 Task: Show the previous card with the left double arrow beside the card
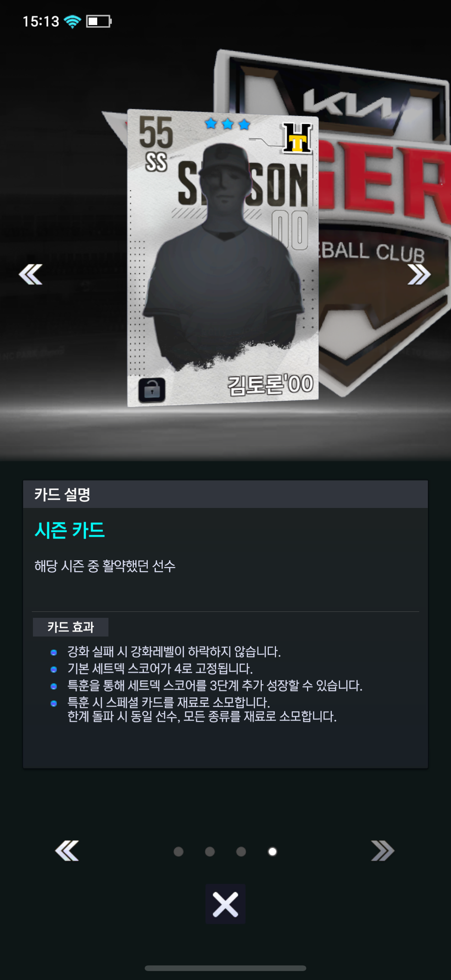30,274
